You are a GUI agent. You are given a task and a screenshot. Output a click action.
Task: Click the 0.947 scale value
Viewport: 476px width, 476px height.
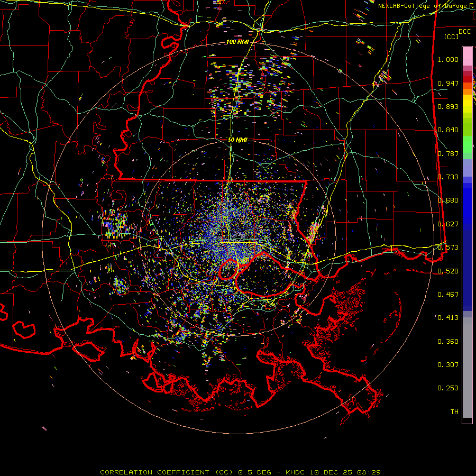pos(448,83)
